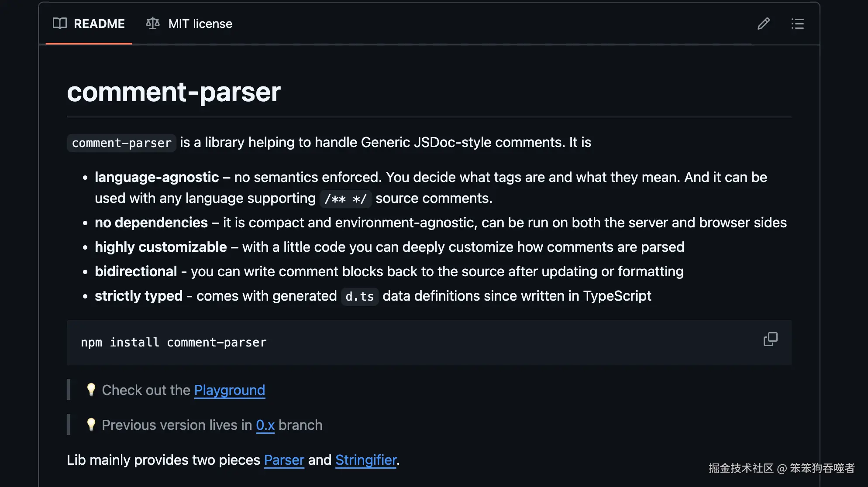Copy the npm install command

(x=770, y=339)
